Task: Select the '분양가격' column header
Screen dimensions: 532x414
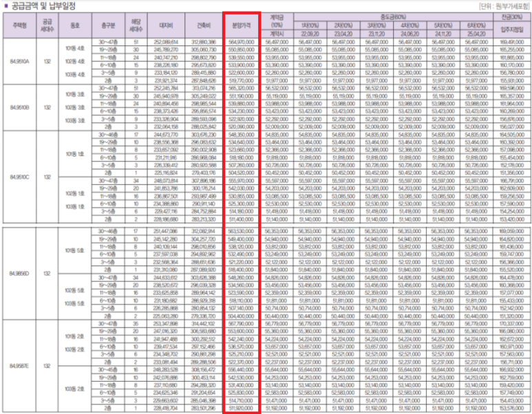Action: 242,25
